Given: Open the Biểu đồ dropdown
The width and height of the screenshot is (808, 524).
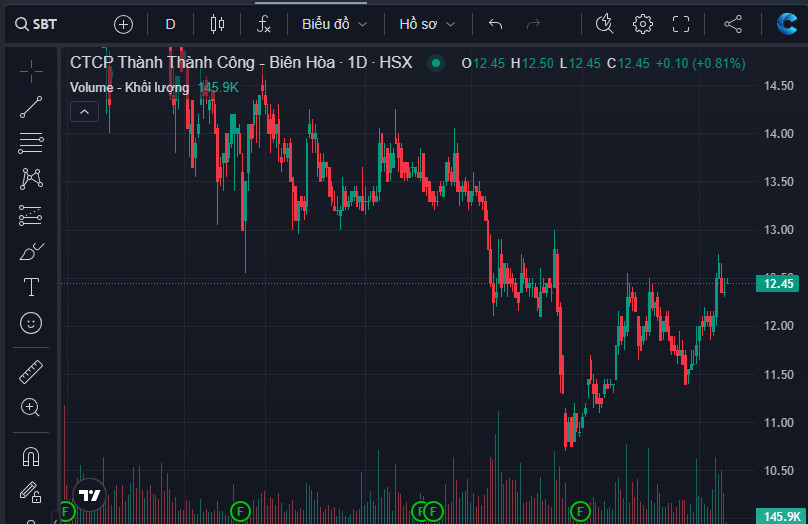Looking at the screenshot, I should point(334,24).
